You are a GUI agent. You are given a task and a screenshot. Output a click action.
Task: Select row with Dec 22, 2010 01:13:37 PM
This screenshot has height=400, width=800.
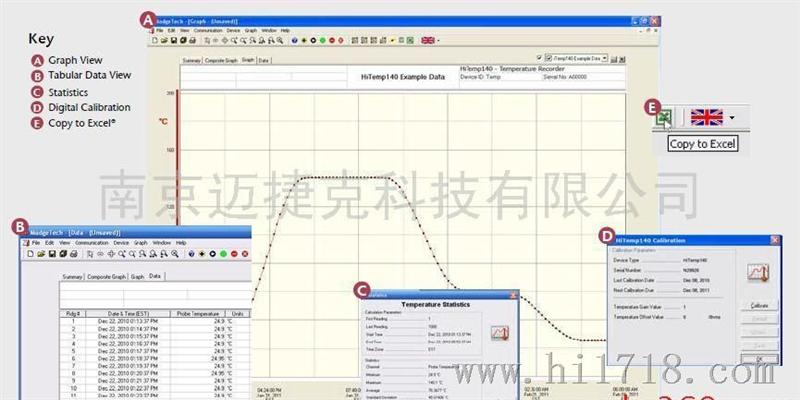[155, 321]
